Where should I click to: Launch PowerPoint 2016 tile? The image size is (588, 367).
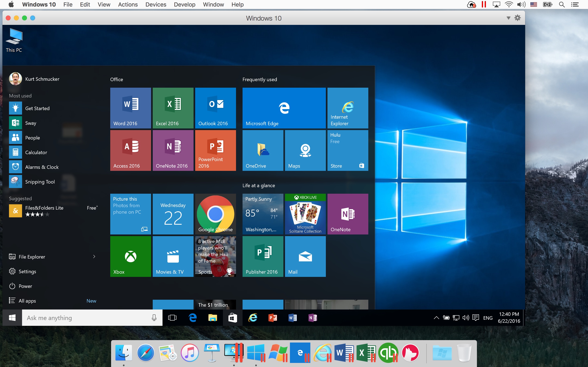215,150
